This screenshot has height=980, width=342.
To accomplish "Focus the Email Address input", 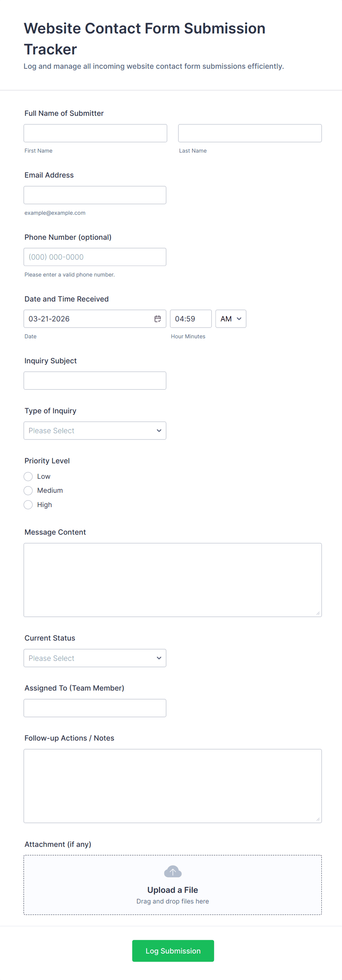I will [95, 195].
